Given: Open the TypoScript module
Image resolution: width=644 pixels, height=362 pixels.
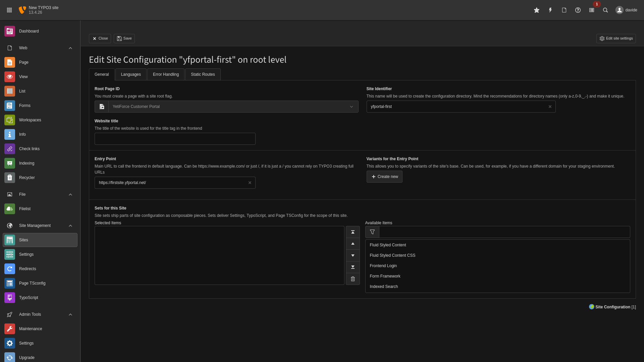Looking at the screenshot, I should (x=29, y=298).
